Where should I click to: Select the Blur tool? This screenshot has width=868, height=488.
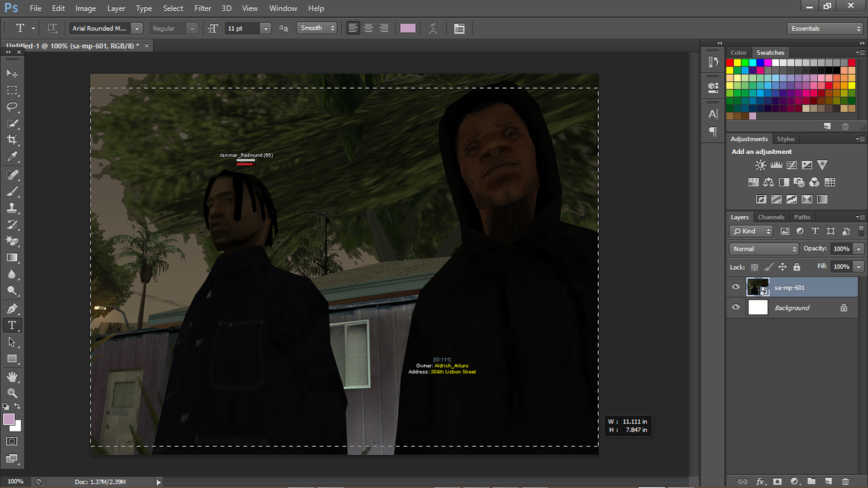[x=12, y=274]
